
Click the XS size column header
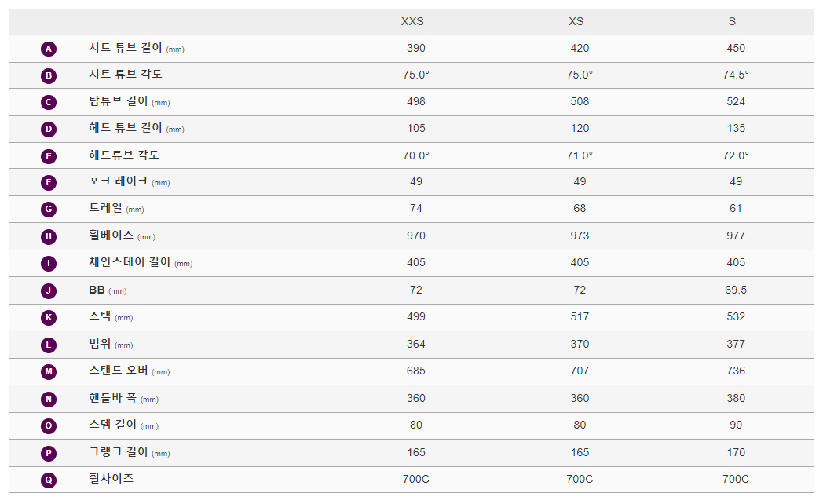576,21
